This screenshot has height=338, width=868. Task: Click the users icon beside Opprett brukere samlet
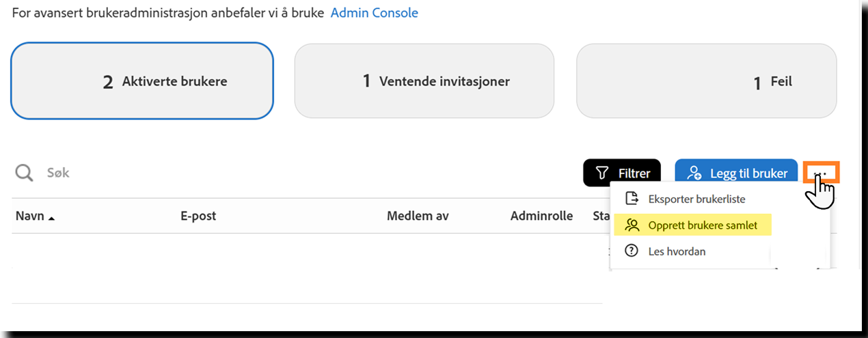pos(632,225)
